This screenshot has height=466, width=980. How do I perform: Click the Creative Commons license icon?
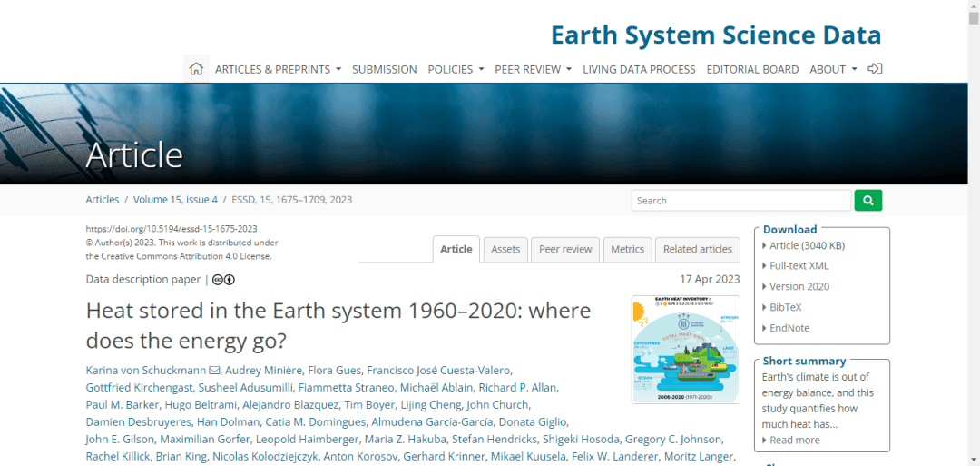223,280
